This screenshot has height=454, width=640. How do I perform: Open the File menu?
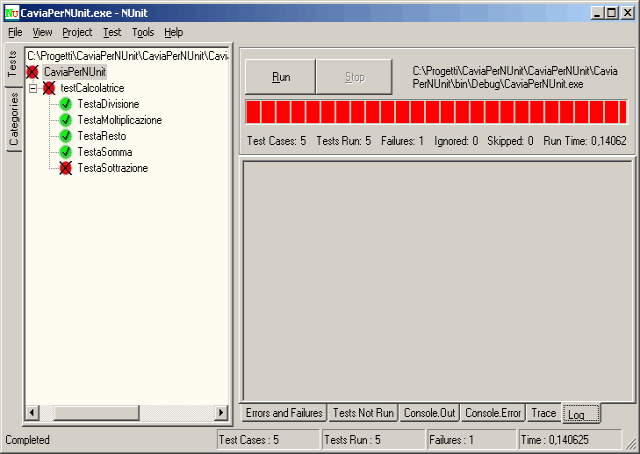[x=15, y=32]
